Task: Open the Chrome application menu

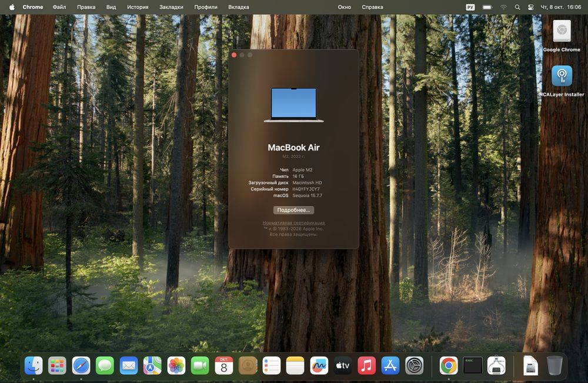Action: [32, 7]
